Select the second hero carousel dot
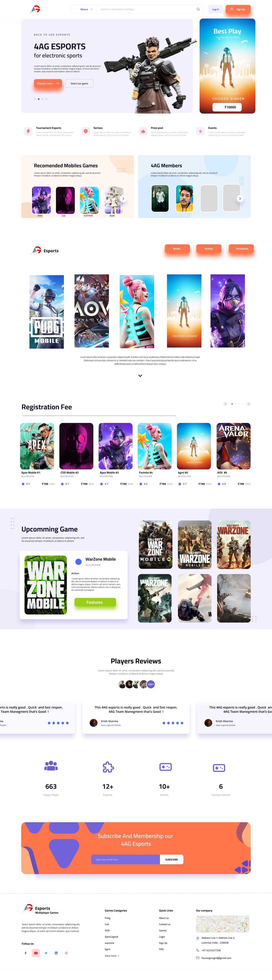Image resolution: width=272 pixels, height=980 pixels. 38,99
